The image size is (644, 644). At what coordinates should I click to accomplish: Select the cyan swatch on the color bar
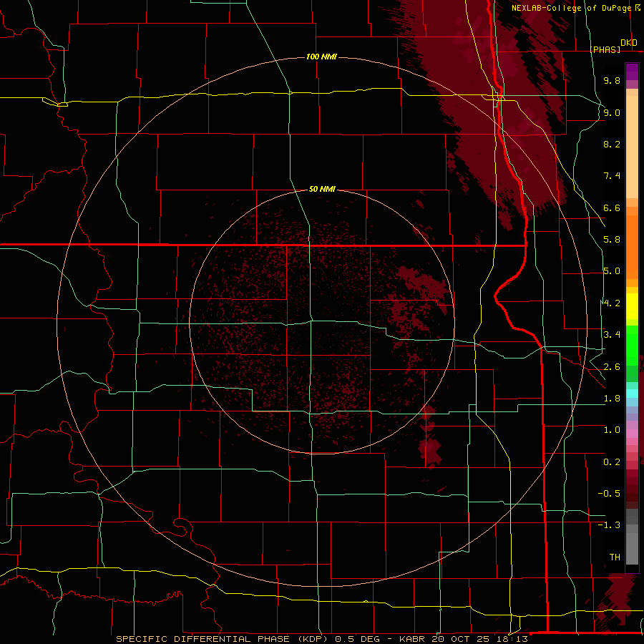[x=632, y=394]
